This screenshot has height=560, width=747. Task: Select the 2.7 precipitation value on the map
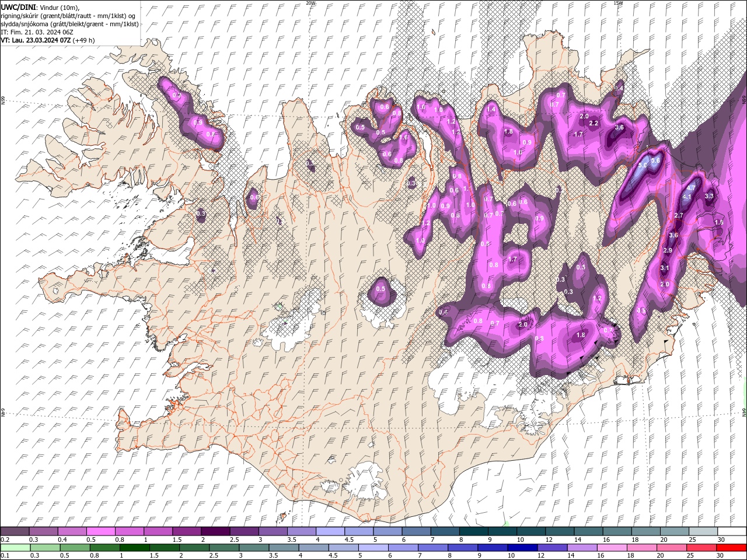pyautogui.click(x=679, y=215)
